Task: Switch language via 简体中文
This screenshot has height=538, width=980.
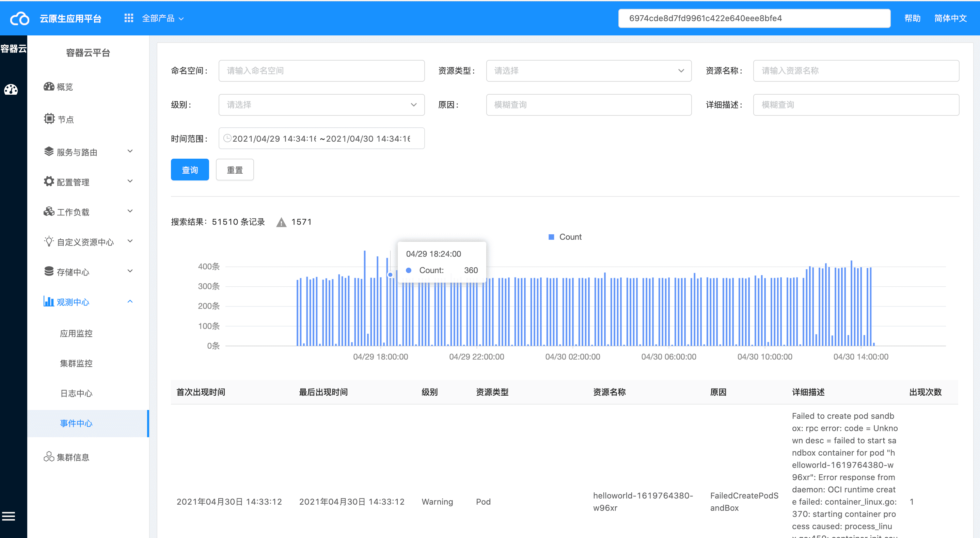Action: pos(950,18)
